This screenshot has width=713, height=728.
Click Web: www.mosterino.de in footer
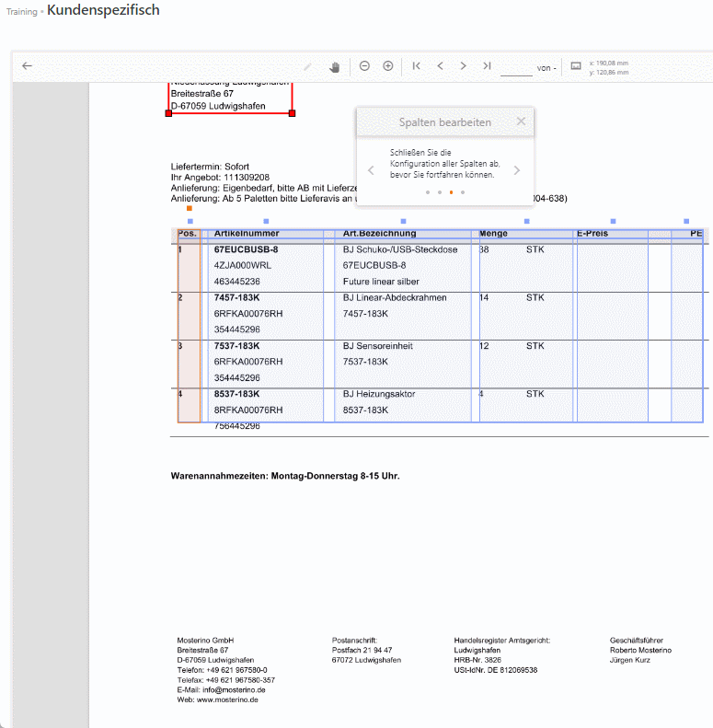217,699
